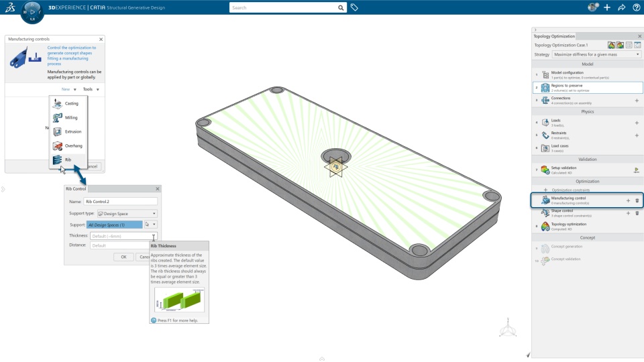Select the All Design Spaces support field
644x362 pixels.
(x=114, y=225)
